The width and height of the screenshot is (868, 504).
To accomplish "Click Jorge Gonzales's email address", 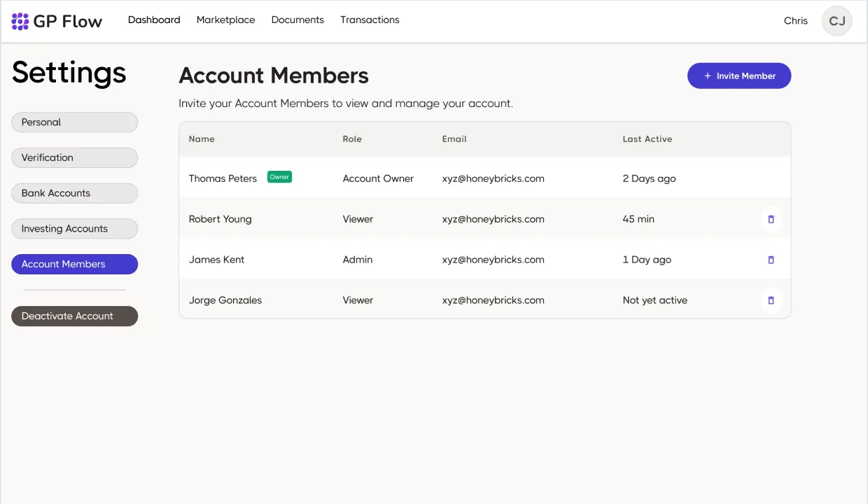I will pos(493,300).
